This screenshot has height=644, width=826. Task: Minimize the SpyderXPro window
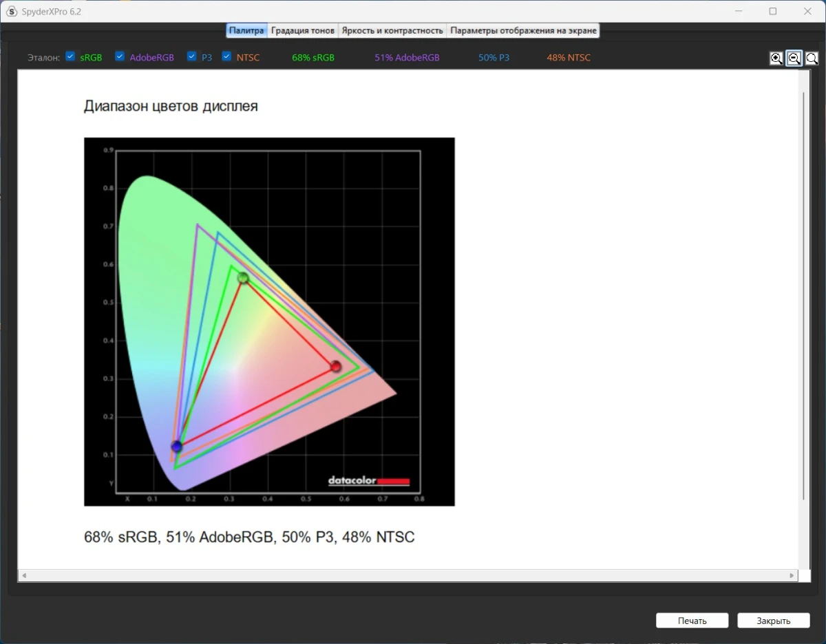738,11
